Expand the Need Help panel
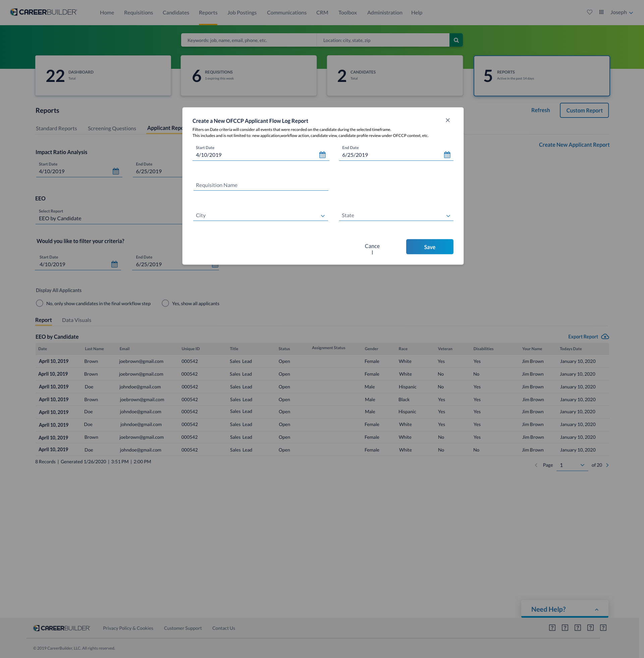The height and width of the screenshot is (658, 644). (596, 610)
